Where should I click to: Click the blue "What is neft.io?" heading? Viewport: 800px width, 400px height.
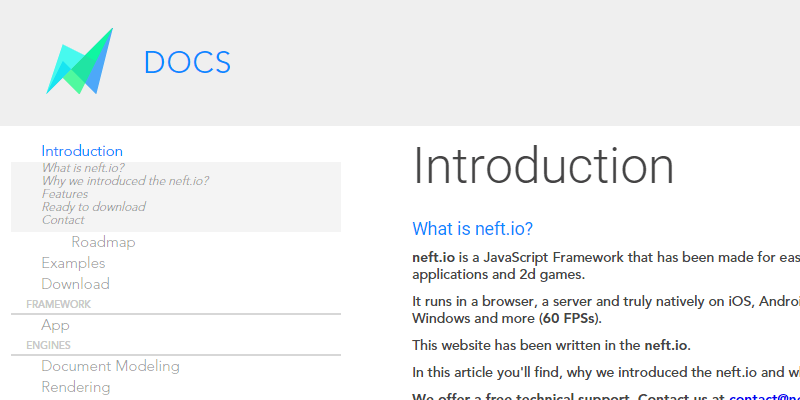click(473, 228)
